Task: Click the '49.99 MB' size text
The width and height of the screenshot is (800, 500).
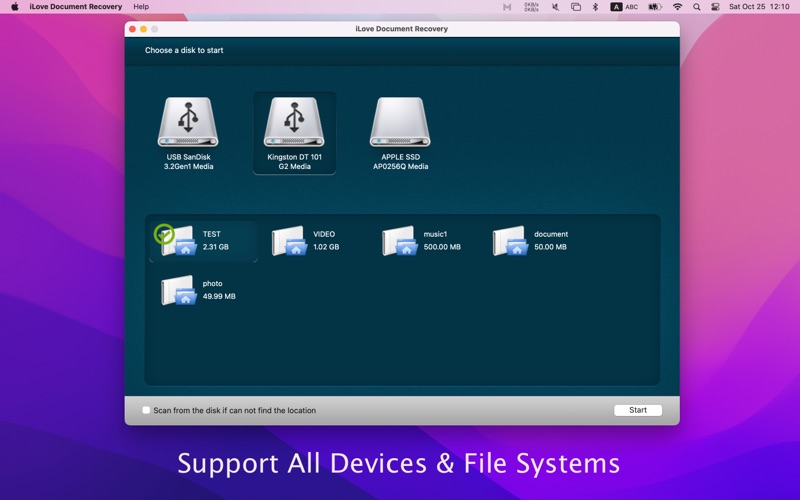Action: (219, 296)
